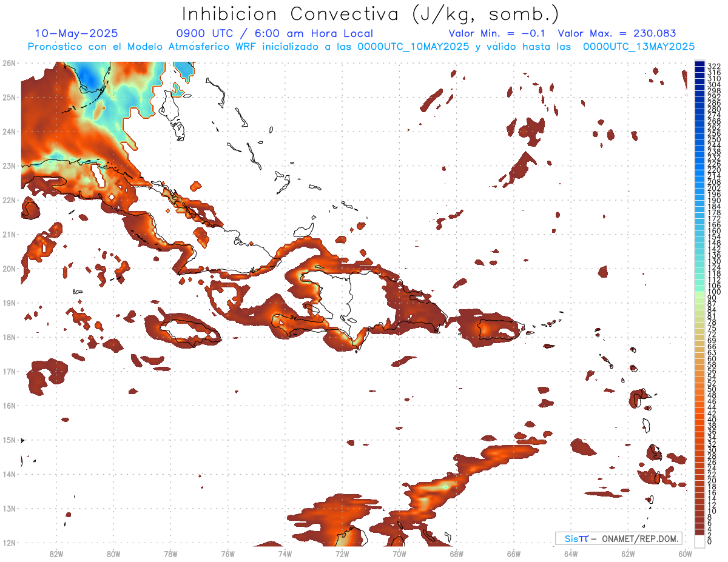Click the time "0900 UTC / 6:00 am Hora Local"
Screen dimensions: 728x562
[275, 33]
